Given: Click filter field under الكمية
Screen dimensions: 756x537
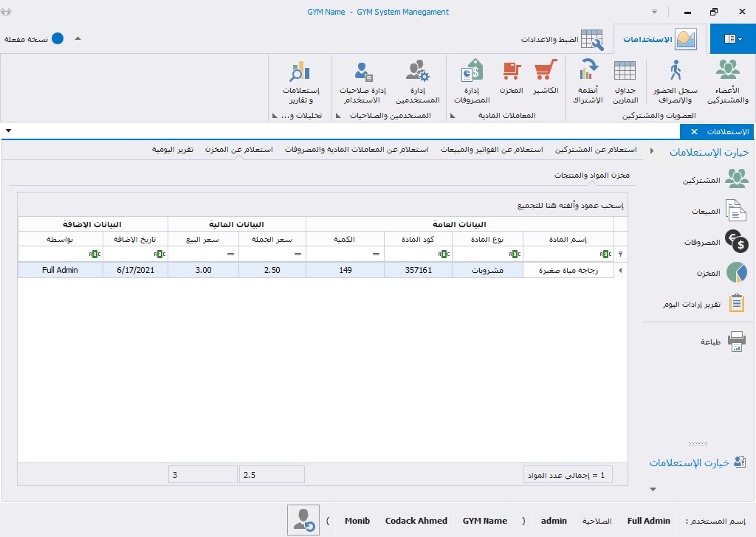Looking at the screenshot, I should point(345,254).
